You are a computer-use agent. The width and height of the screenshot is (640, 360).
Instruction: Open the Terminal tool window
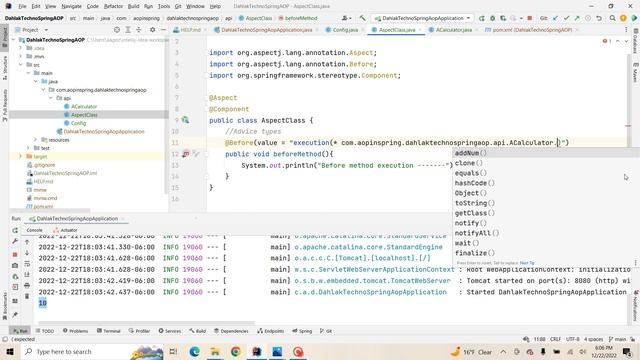tap(109, 331)
